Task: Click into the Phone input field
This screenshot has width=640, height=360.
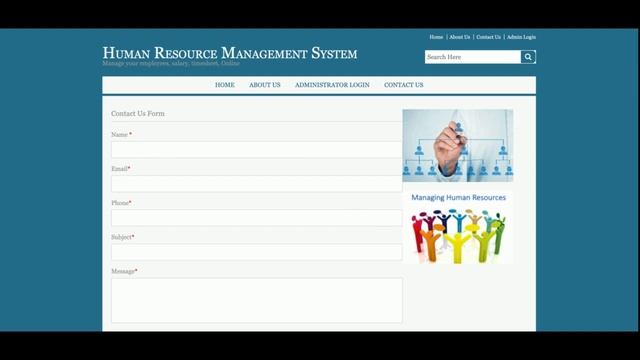Action: pos(257,218)
